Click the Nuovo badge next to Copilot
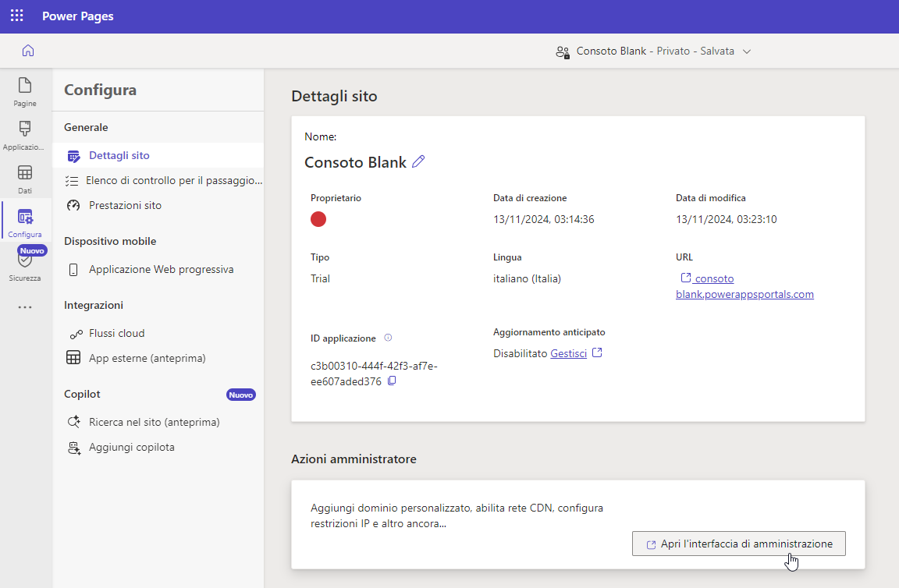The image size is (899, 588). point(241,395)
